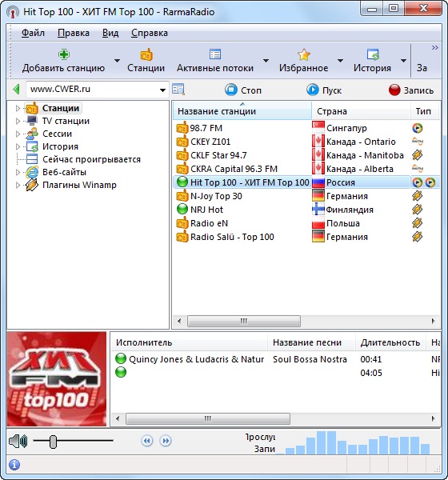Expand the TV станции tree node
Image resolution: width=448 pixels, height=480 pixels.
point(18,121)
